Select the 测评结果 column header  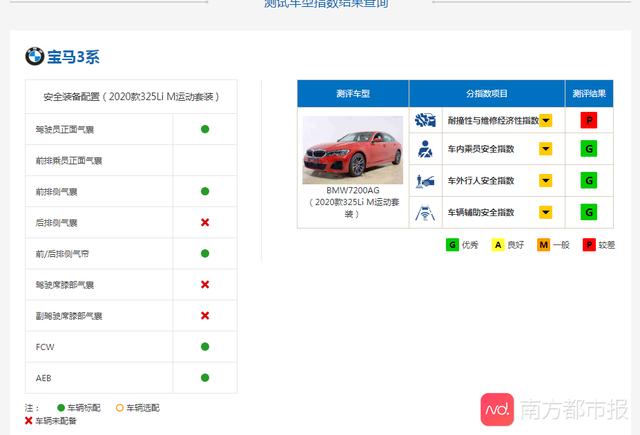tap(590, 93)
